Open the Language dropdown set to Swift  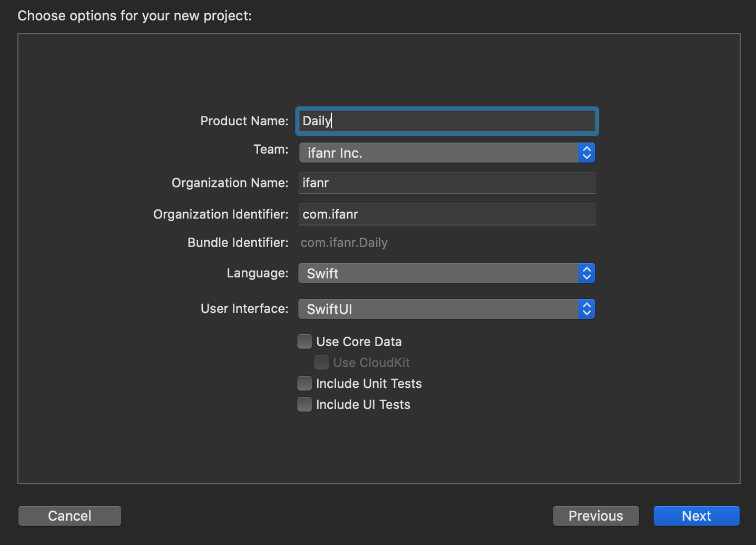click(x=438, y=273)
